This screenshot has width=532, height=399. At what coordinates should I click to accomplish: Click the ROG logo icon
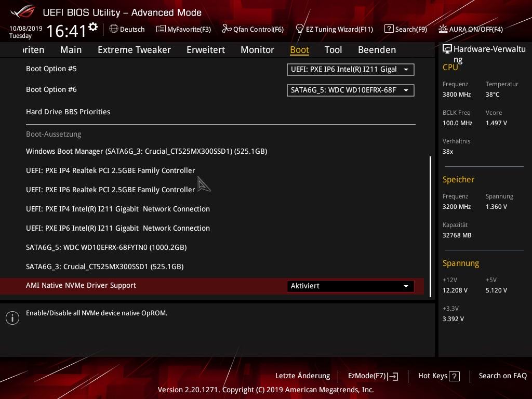tap(22, 12)
